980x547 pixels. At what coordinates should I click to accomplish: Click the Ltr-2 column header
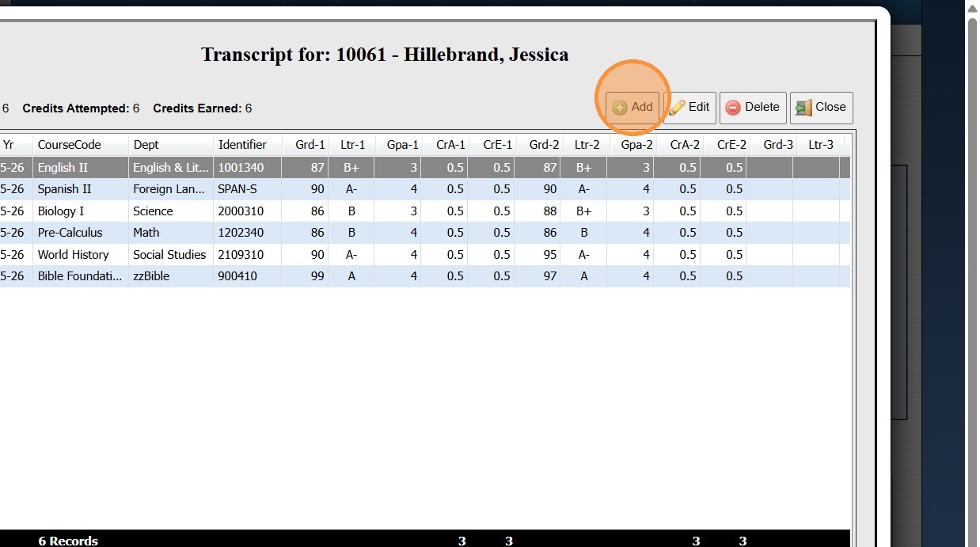(x=586, y=145)
